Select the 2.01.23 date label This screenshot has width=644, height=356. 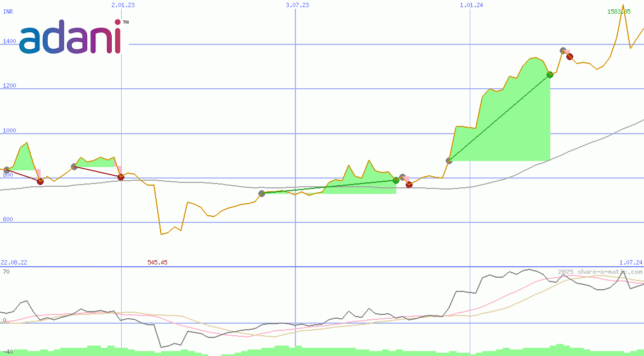point(123,5)
